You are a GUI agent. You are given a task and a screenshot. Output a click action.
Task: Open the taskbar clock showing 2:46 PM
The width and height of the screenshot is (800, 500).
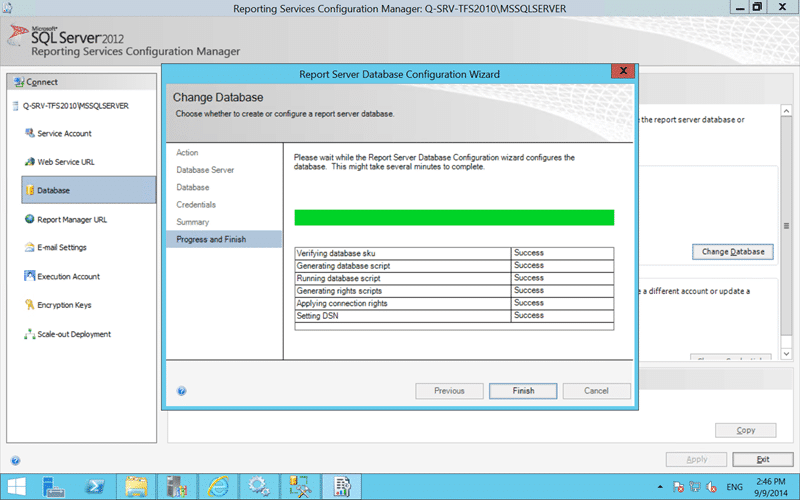click(x=771, y=487)
